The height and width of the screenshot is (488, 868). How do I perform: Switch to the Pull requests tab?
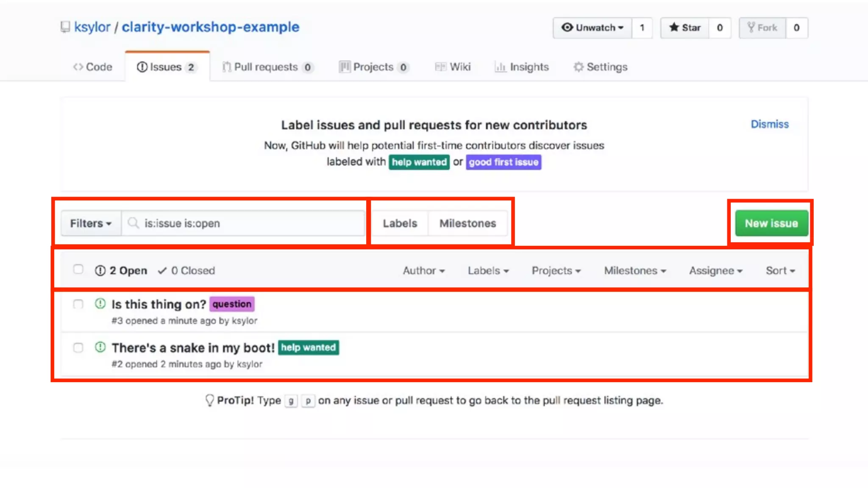(266, 67)
